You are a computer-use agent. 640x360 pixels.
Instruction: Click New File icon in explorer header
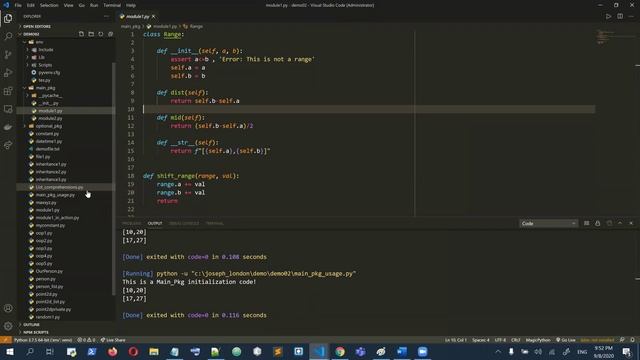click(x=81, y=34)
